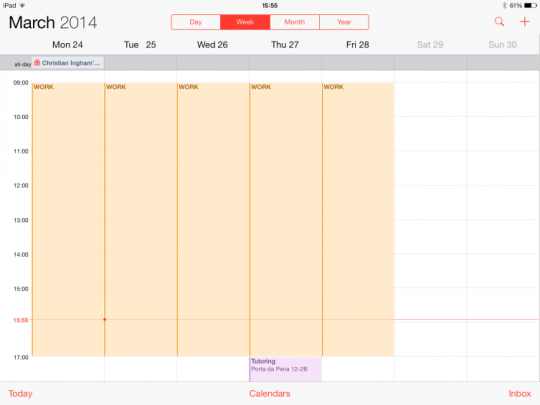Tap the 15:55 current time marker

[21, 320]
